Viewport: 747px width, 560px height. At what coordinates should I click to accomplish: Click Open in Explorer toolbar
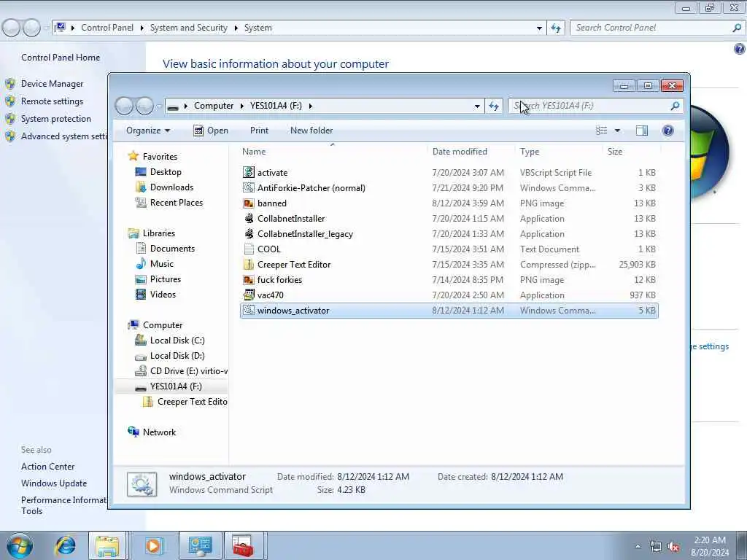pos(211,131)
